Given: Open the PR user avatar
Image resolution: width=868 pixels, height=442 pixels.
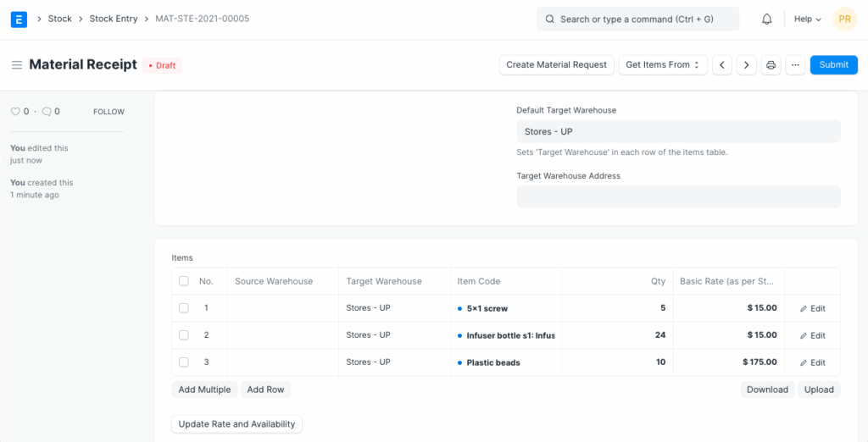Looking at the screenshot, I should [844, 19].
